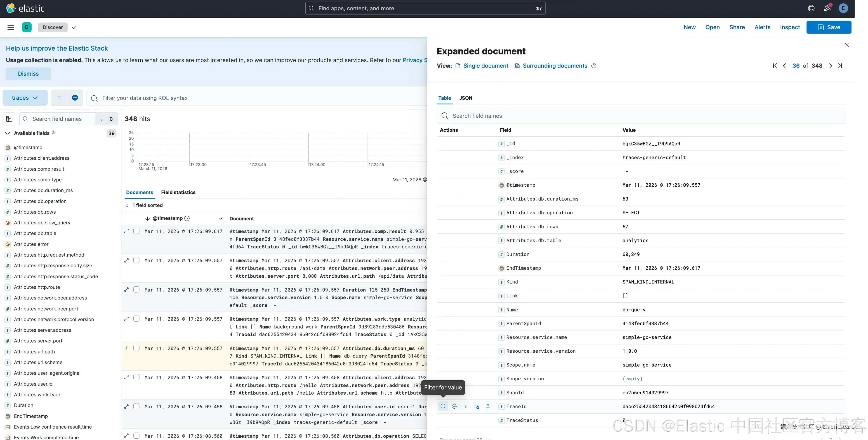The height and width of the screenshot is (440, 868).
Task: Click the Dismiss button
Action: pyautogui.click(x=28, y=74)
